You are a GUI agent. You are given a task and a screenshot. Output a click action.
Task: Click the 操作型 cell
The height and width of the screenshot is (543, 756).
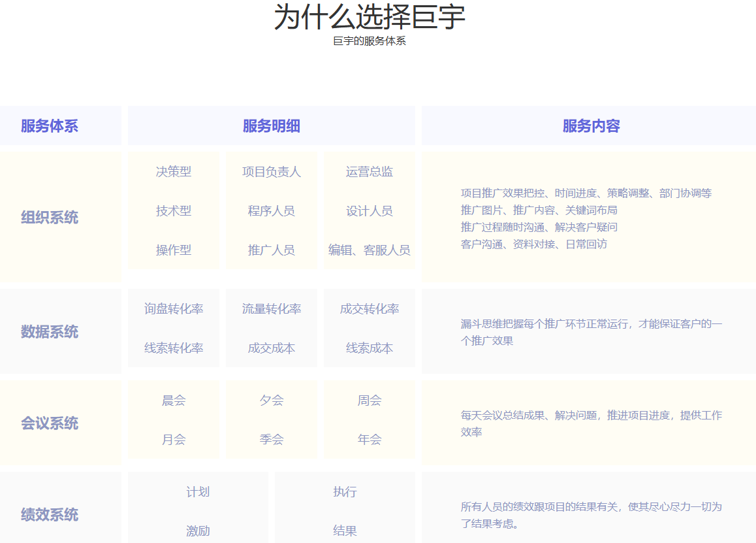174,250
